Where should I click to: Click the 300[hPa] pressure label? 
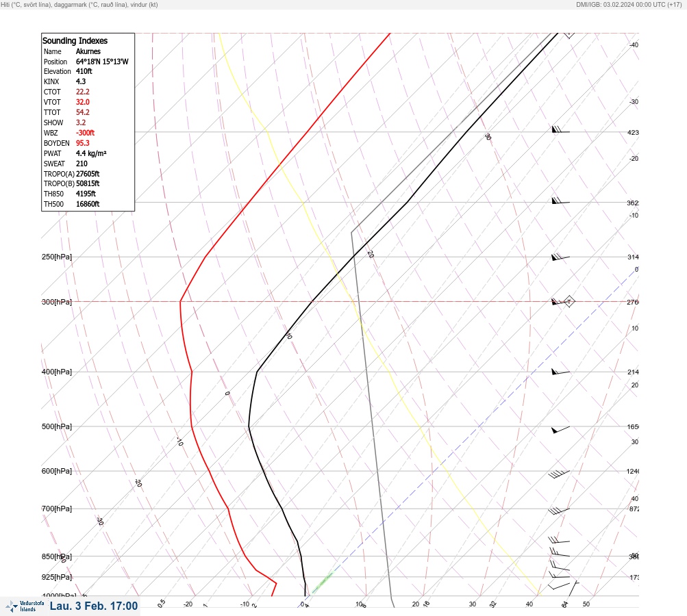click(57, 302)
